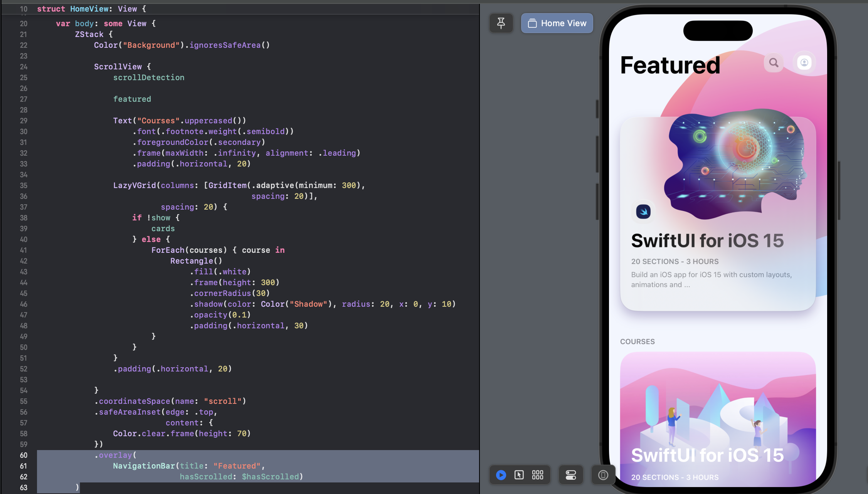Click the Featured title in the preview

coord(670,65)
